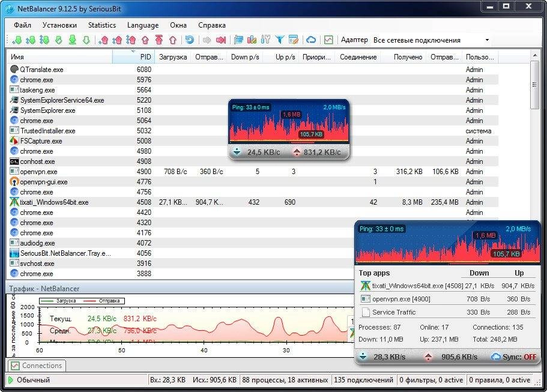Viewport: 547px width, 392px height.
Task: Open adapter dropdown Все сетевые подключения
Action: [x=432, y=40]
